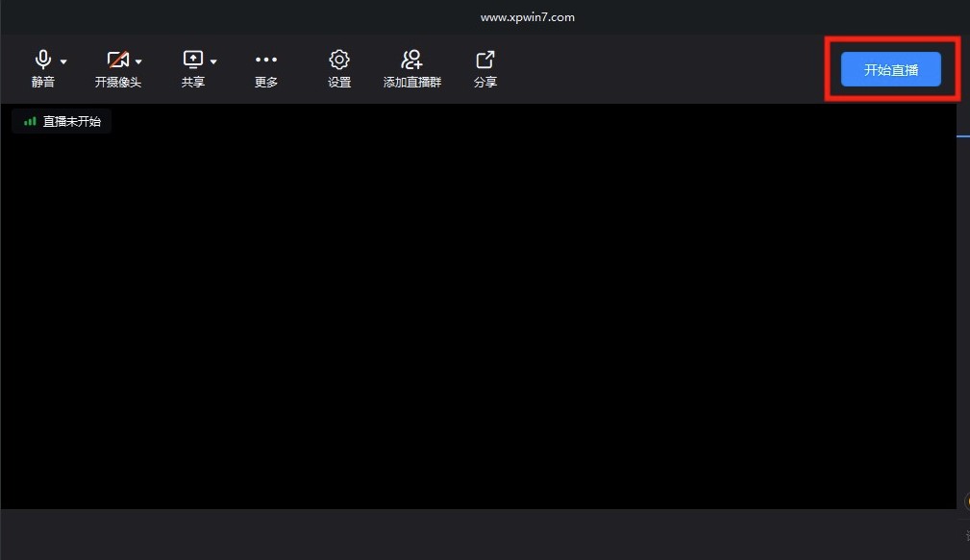Open share options dropdown arrow
The height and width of the screenshot is (560, 970).
[213, 61]
